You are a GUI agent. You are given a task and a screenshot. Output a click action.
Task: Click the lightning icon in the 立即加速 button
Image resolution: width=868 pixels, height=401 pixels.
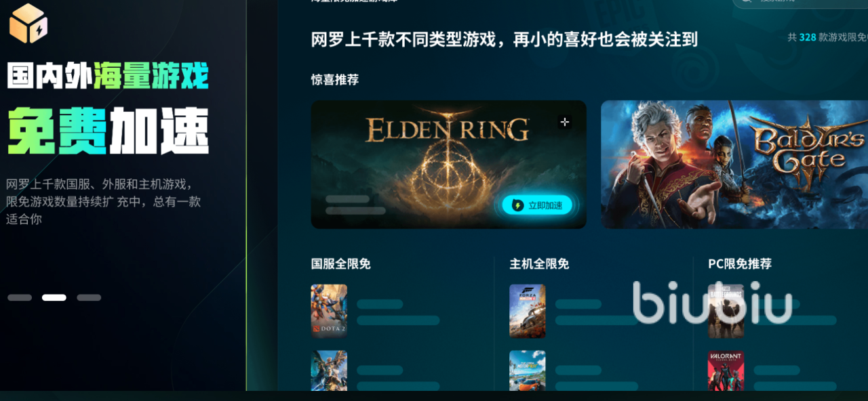pyautogui.click(x=517, y=205)
